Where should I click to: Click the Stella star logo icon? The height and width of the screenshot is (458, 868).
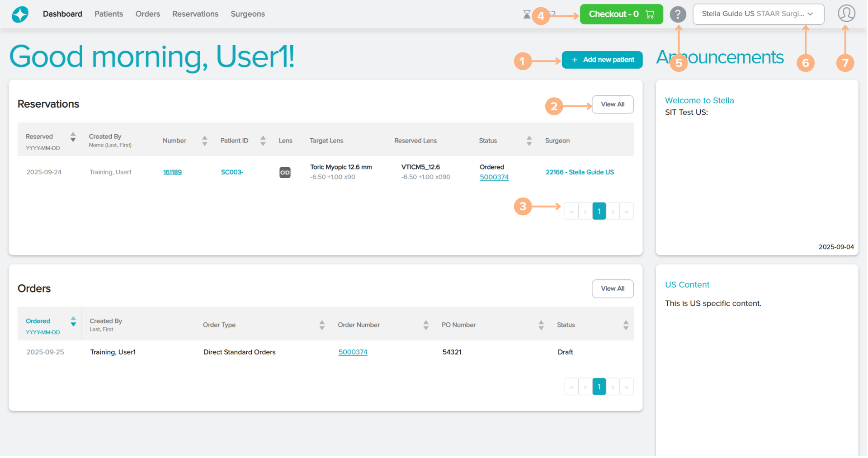point(20,14)
